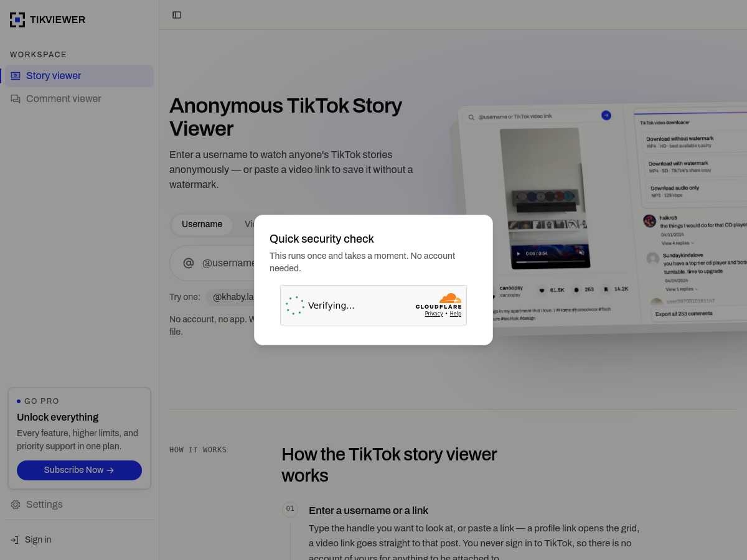Click the "GO PRO" label
Image resolution: width=747 pixels, height=560 pixels.
42,401
